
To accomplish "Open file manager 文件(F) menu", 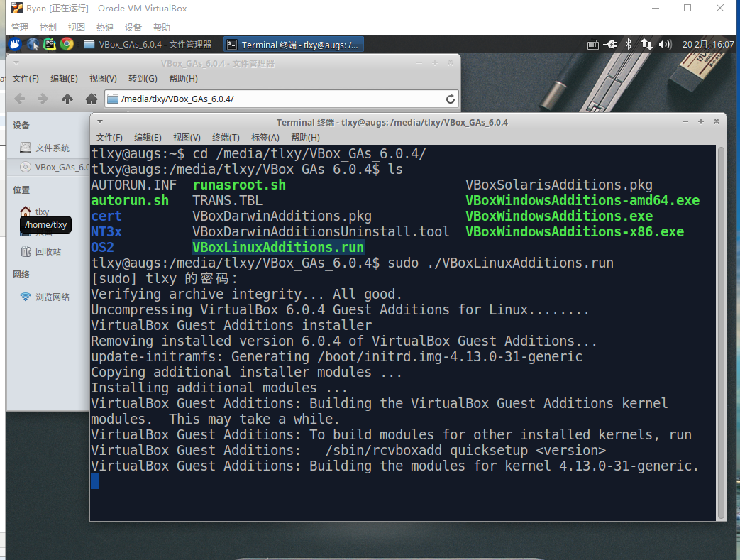I will tap(26, 78).
